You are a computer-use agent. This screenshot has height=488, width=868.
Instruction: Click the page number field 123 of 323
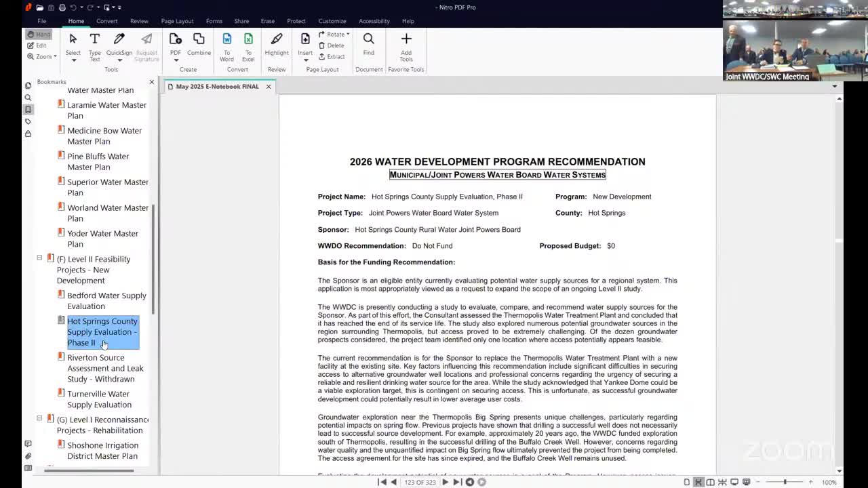[420, 482]
